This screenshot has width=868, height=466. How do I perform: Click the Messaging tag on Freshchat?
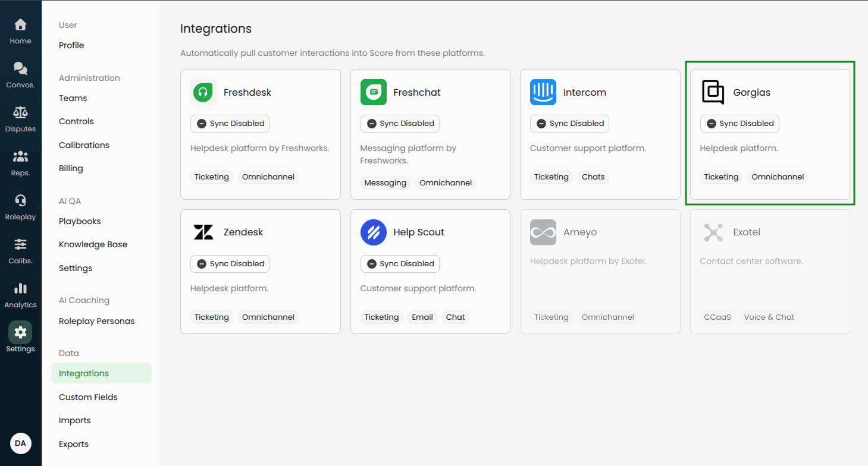[386, 183]
